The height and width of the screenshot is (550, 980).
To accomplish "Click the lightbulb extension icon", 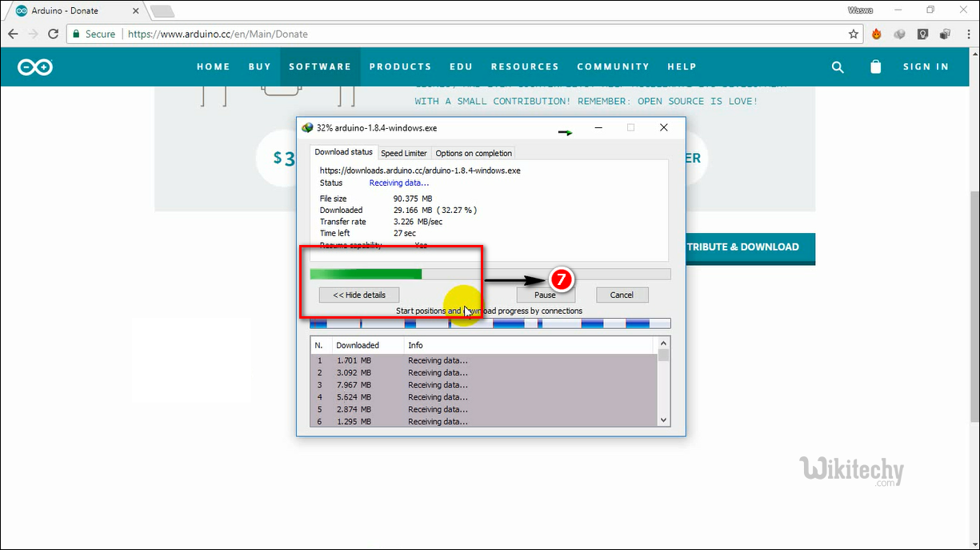I will coord(922,34).
